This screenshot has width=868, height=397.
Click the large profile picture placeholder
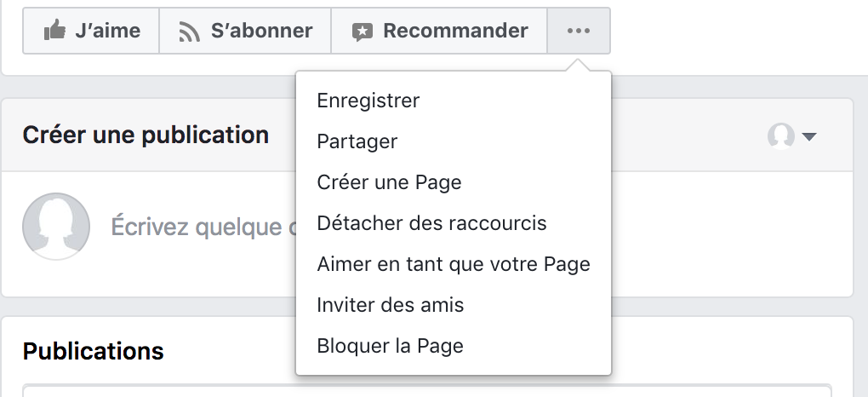56,227
